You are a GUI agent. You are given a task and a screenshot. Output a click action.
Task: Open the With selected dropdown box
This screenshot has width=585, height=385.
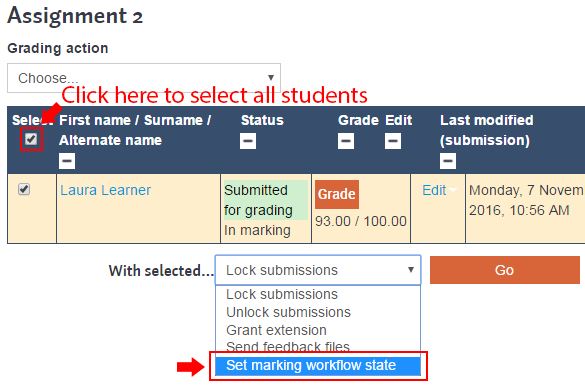318,270
